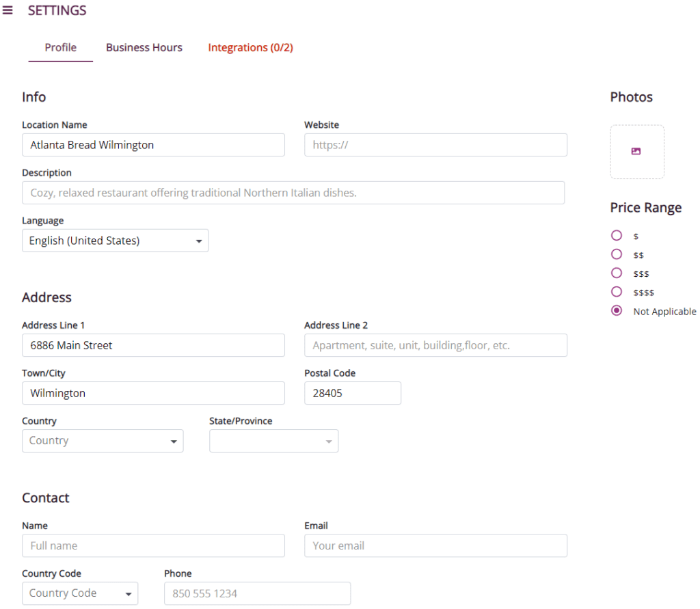
Task: Select the $$$ price range radio
Action: [617, 273]
